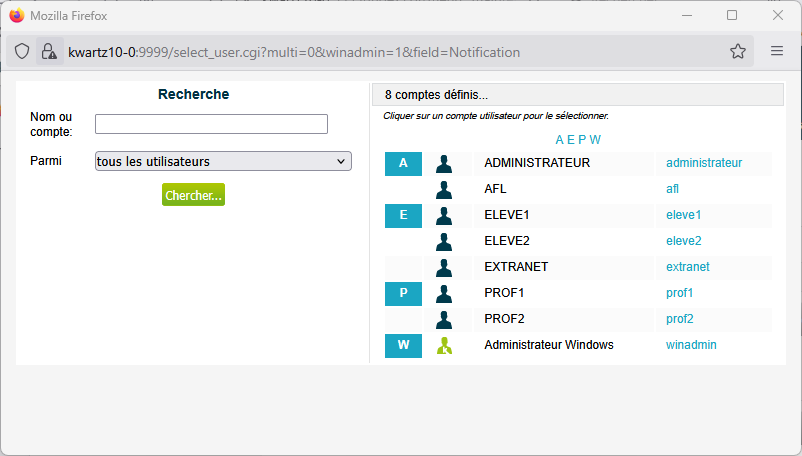Jump to letter E in the index
This screenshot has height=456, width=802.
[x=571, y=140]
